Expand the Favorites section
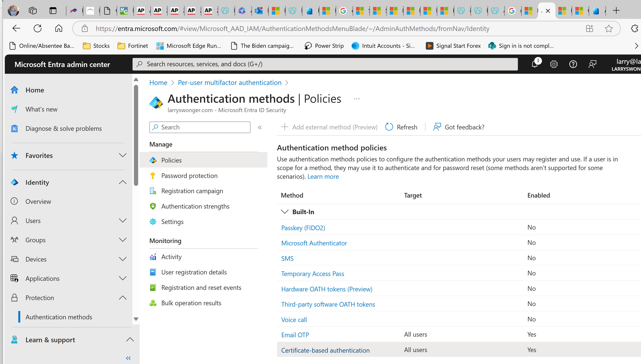 (123, 155)
